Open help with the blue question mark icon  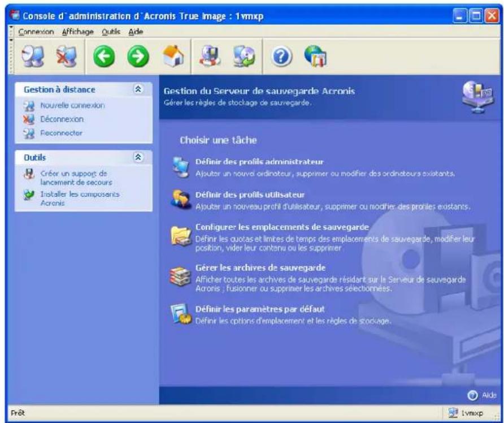(x=281, y=57)
